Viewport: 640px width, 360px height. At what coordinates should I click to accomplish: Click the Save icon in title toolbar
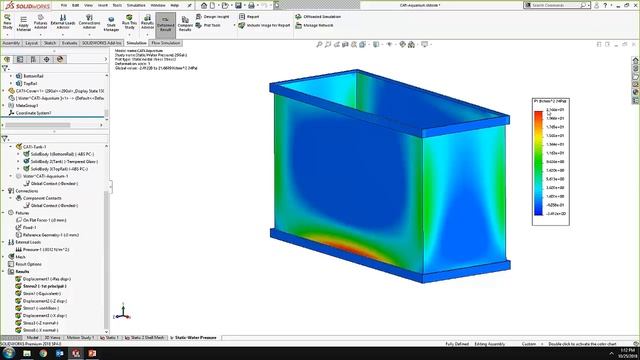point(238,5)
